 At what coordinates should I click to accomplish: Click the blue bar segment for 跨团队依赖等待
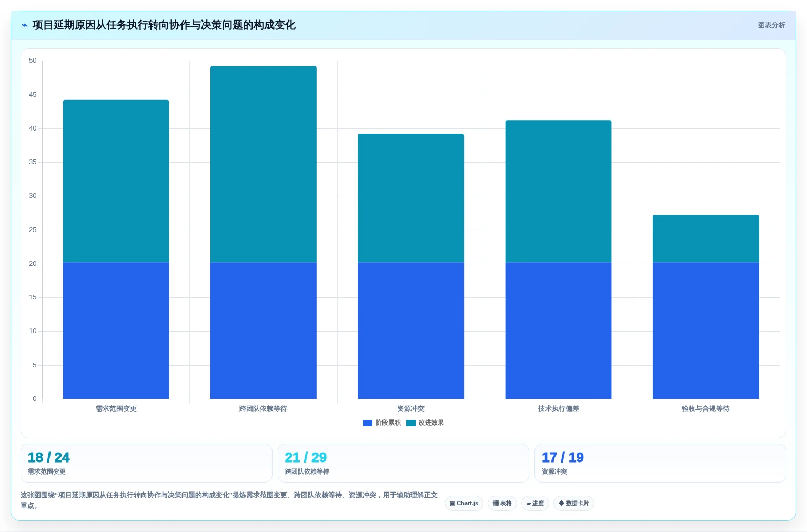(264, 330)
